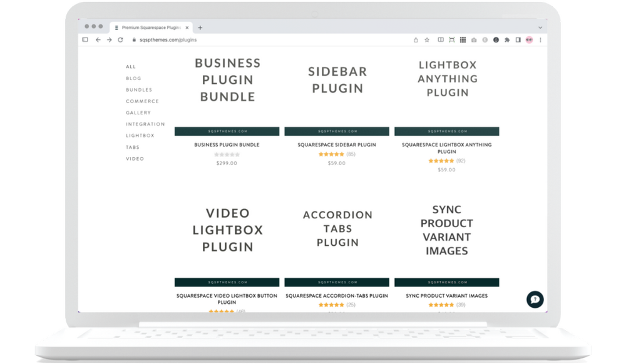Click the green-cornered screenshot extension icon
This screenshot has width=626, height=364.
tap(451, 40)
